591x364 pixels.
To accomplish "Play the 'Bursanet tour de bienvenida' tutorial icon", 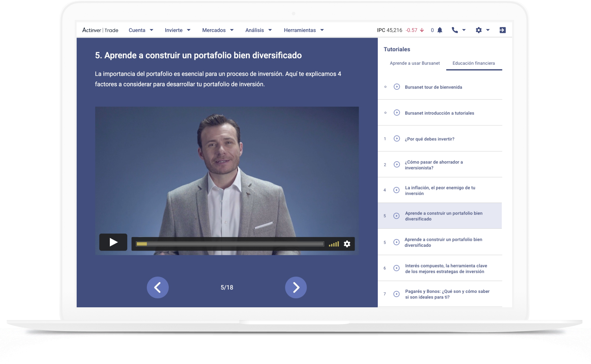I will click(x=396, y=87).
